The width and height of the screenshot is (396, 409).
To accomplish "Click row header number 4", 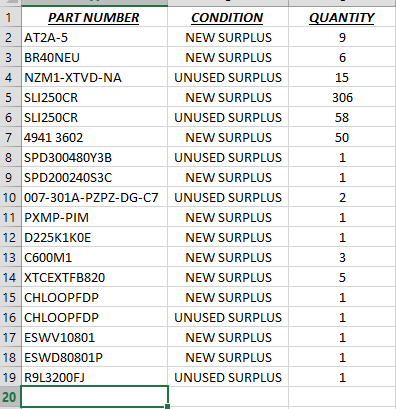I will click(10, 77).
